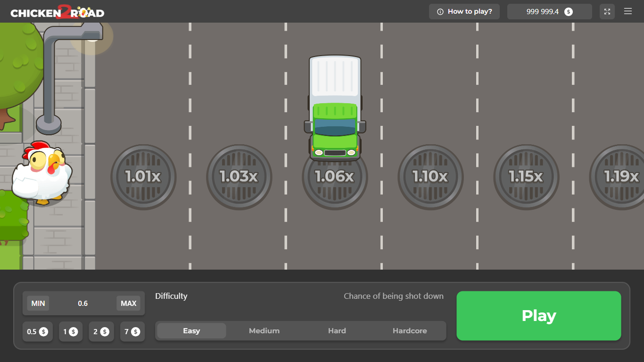Click the 1.15x manhole cover

coord(526,177)
